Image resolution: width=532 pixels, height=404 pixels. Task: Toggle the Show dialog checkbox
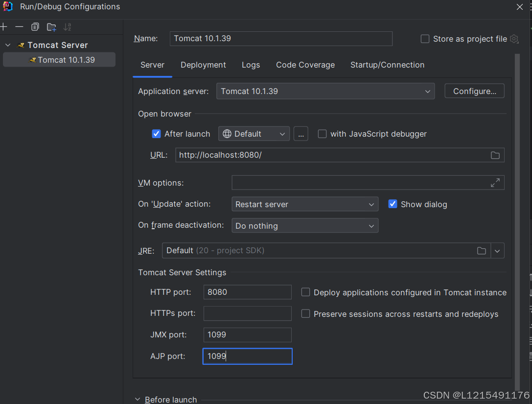tap(393, 204)
